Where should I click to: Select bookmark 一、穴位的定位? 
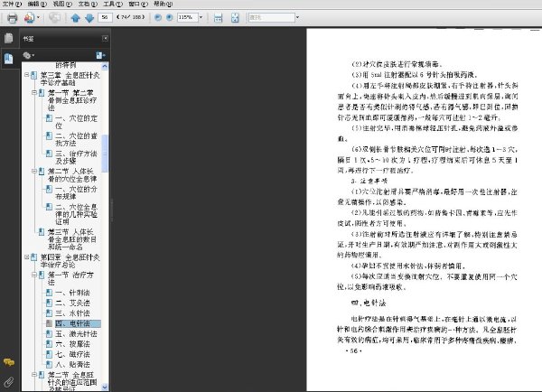77,122
